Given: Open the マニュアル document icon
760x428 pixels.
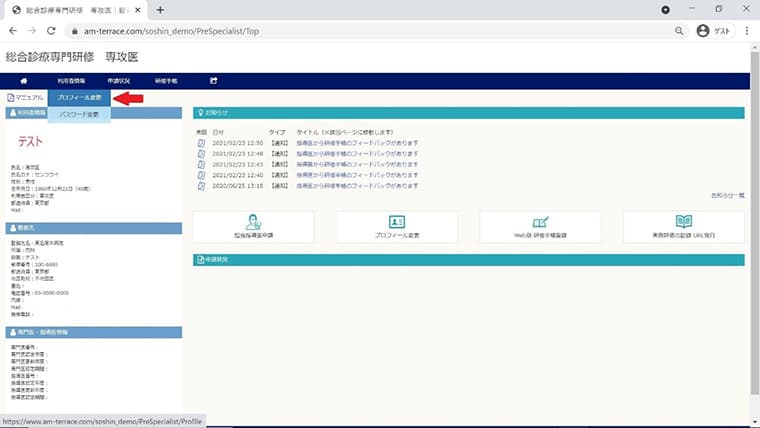Looking at the screenshot, I should coord(11,98).
